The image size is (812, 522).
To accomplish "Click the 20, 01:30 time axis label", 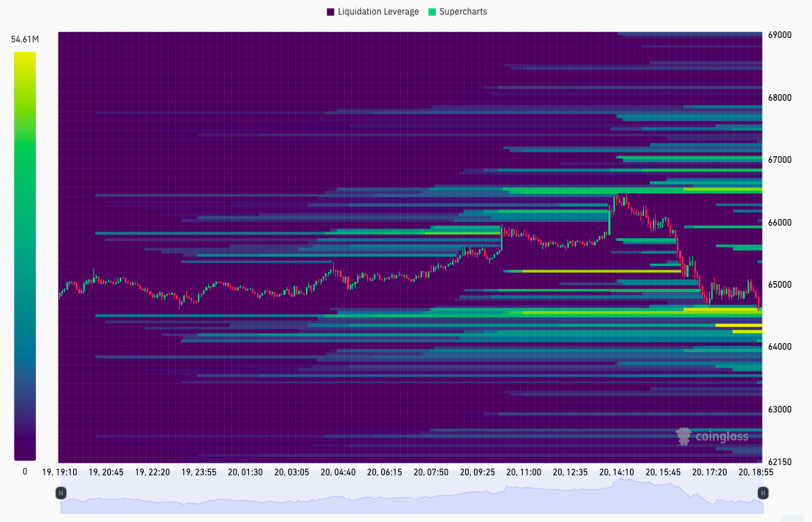I will (x=245, y=472).
